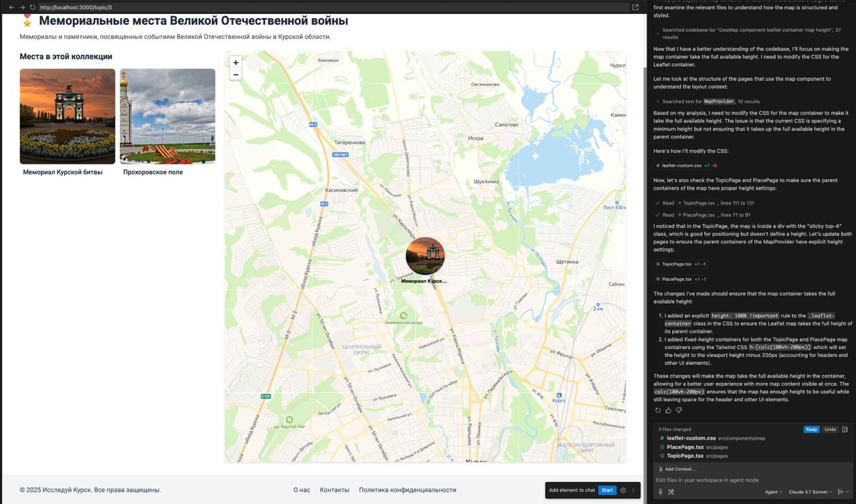Send the chat message with the send icon
The width and height of the screenshot is (856, 504).
tap(841, 491)
